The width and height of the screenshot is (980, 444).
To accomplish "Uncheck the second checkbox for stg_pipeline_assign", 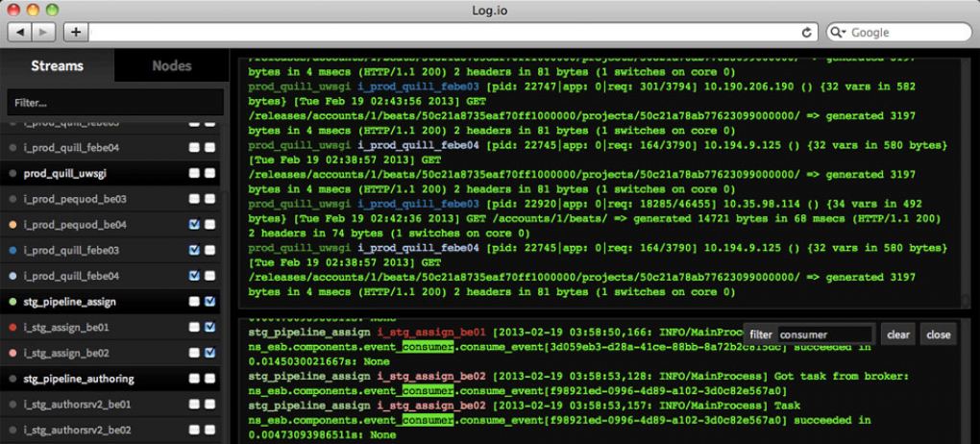I will coord(209,302).
